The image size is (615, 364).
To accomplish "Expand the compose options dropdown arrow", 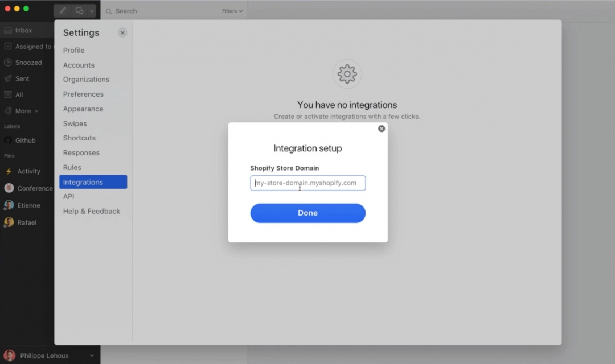I will [x=92, y=11].
